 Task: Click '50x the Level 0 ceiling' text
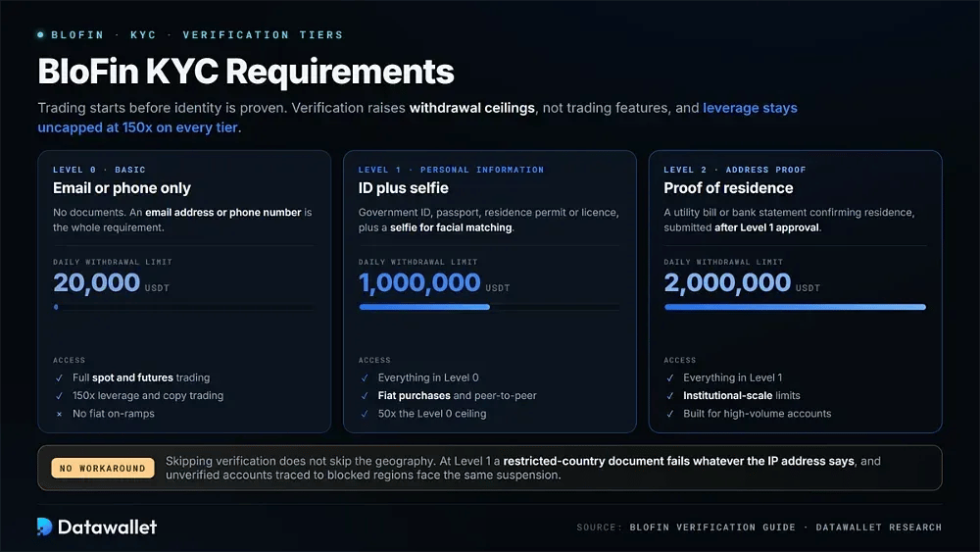point(432,414)
